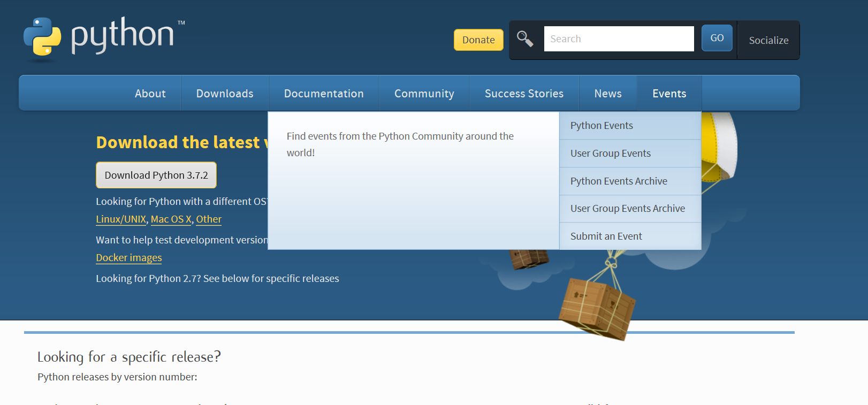Focus the Search text field
868x405 pixels.
click(619, 39)
